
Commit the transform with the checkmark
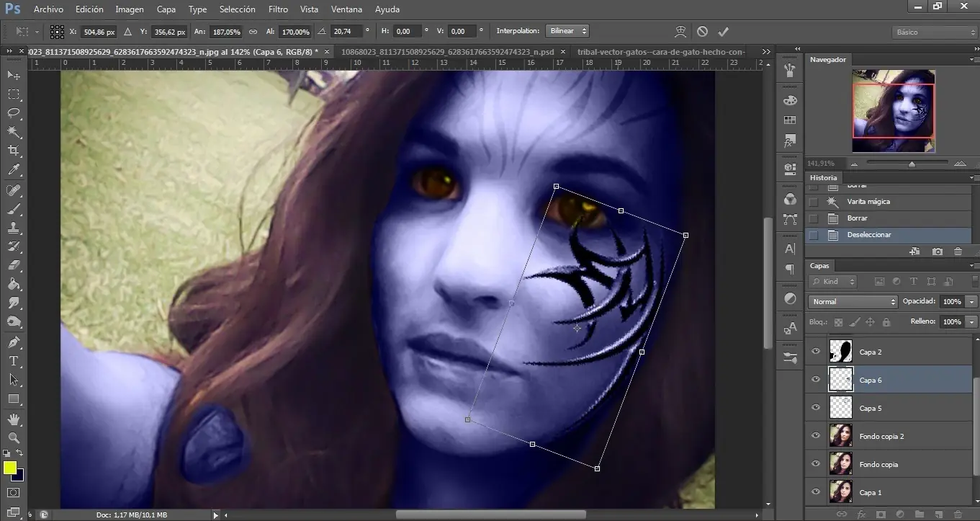pyautogui.click(x=724, y=32)
